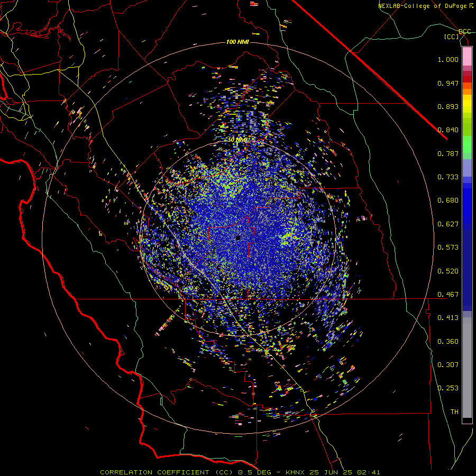Select the 0.627 scale value
Screen dimensions: 476x476
point(448,224)
